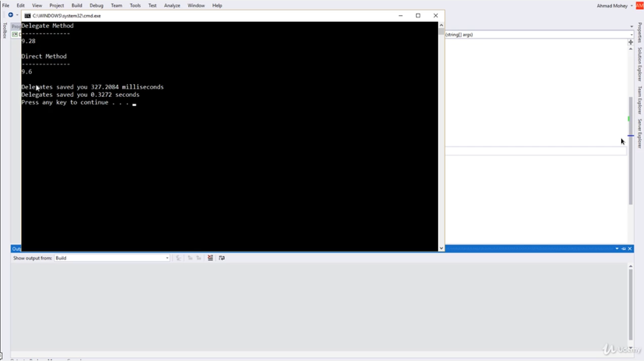
Task: Click the Direct Method heading in console
Action: point(44,56)
